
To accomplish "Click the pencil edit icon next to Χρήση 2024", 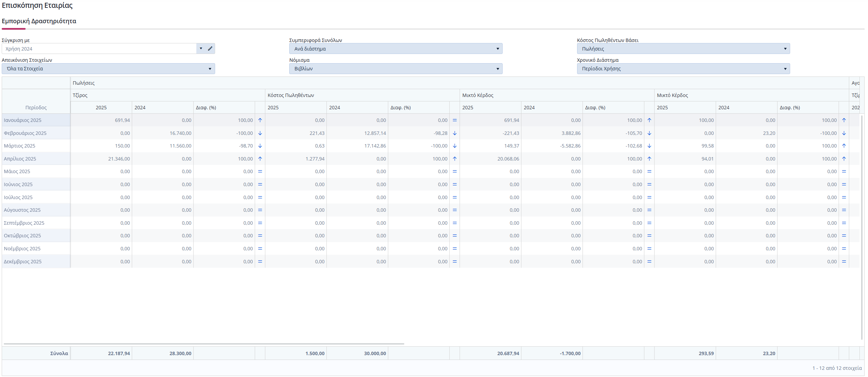I will click(210, 48).
